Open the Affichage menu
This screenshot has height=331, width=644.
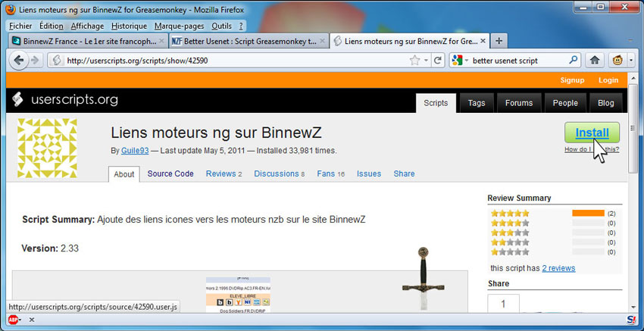[87, 26]
